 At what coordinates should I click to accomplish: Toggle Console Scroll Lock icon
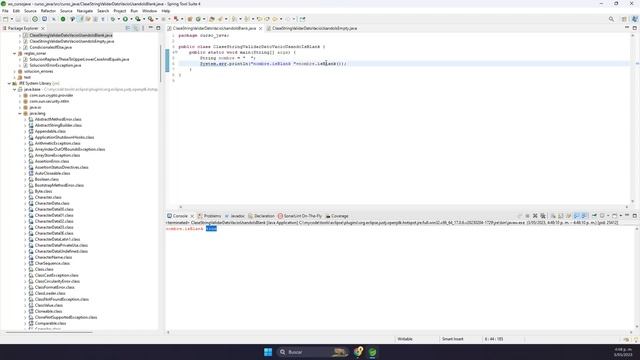560,216
